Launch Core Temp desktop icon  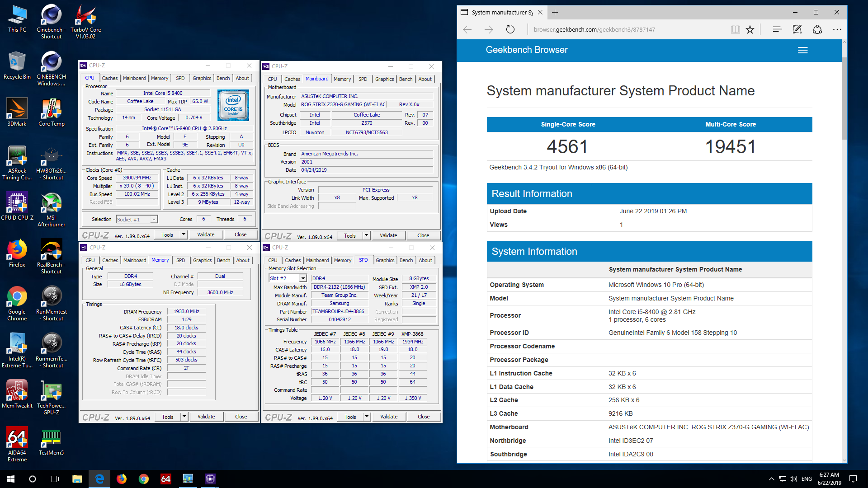click(x=51, y=113)
